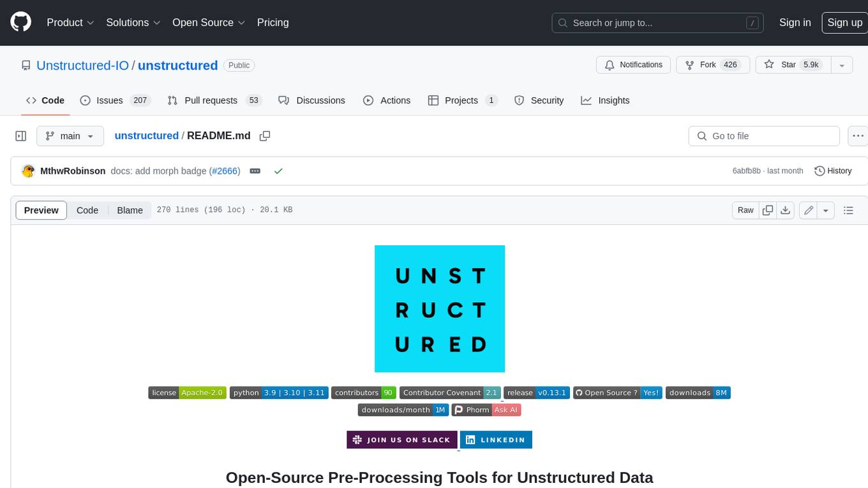
Task: Expand the Solutions menu
Action: coord(133,22)
